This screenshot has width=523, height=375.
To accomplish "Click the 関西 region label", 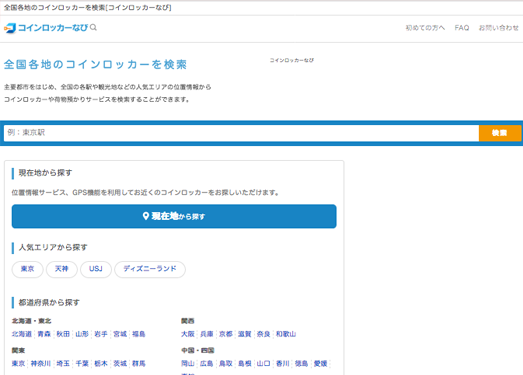I will (188, 321).
